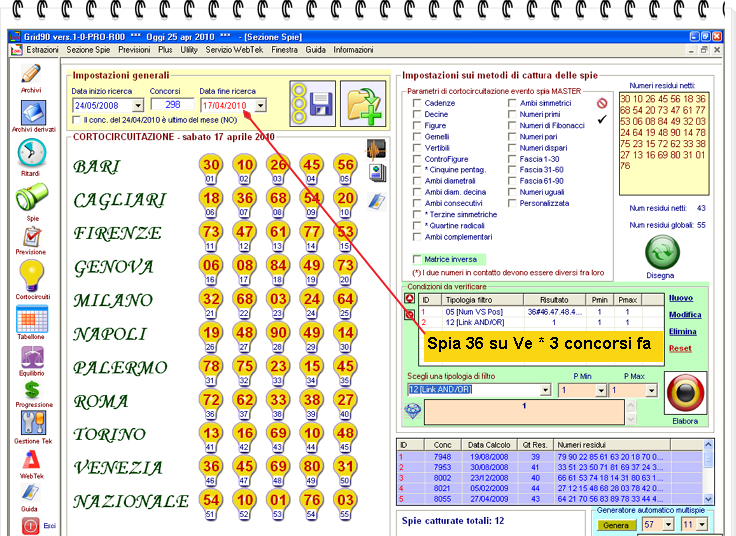Click the waveform icon beside the Bari row
Screen dimensions: 736x536
[376, 150]
